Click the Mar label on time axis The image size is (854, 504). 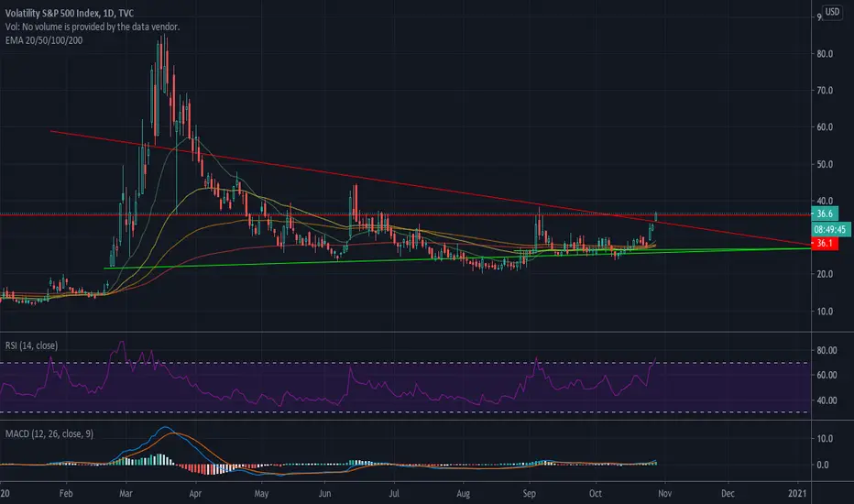click(126, 493)
